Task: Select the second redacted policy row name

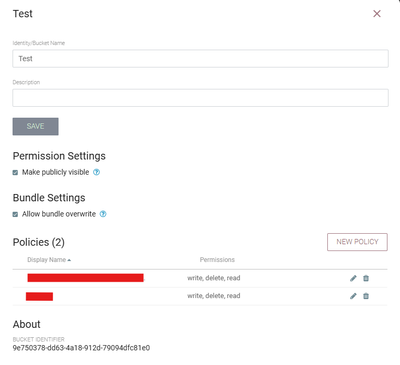Action: 39,296
